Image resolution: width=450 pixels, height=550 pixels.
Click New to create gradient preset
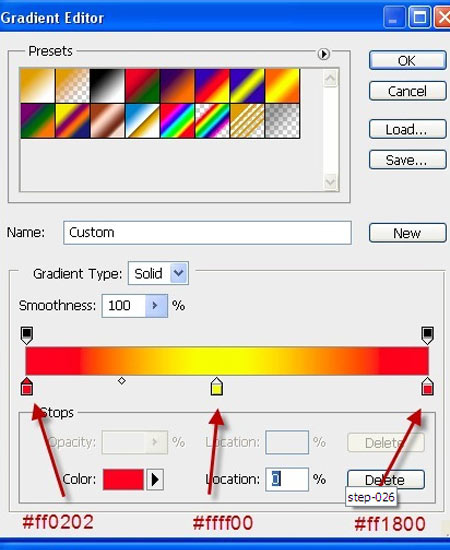408,233
